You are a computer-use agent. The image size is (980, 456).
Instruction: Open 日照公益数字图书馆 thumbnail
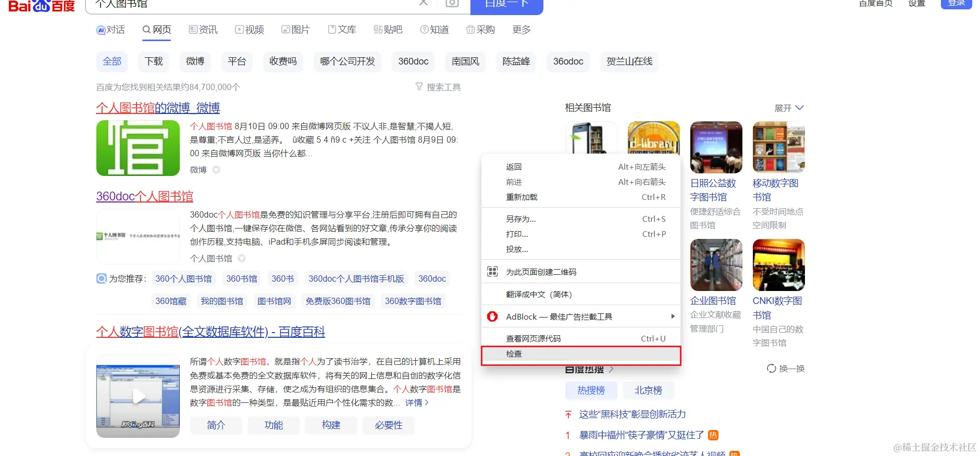pos(716,147)
